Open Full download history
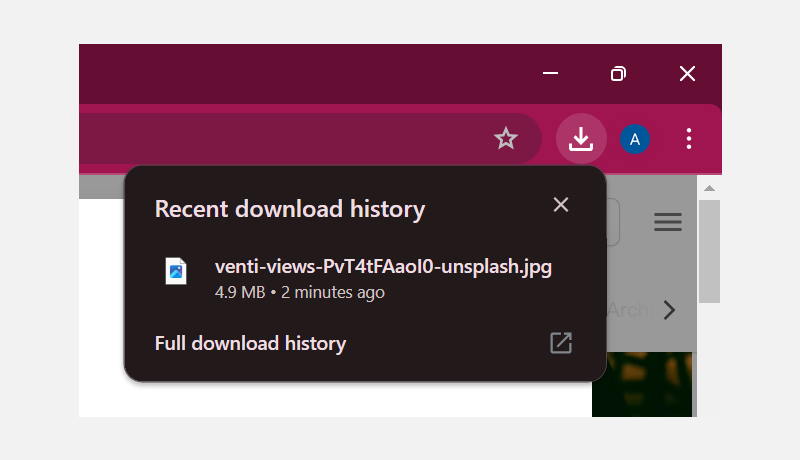The image size is (800, 460). [x=250, y=343]
